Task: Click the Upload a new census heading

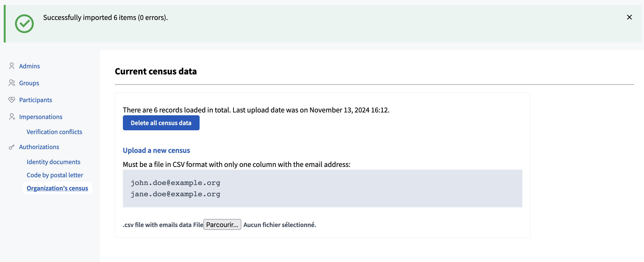Action: click(156, 150)
